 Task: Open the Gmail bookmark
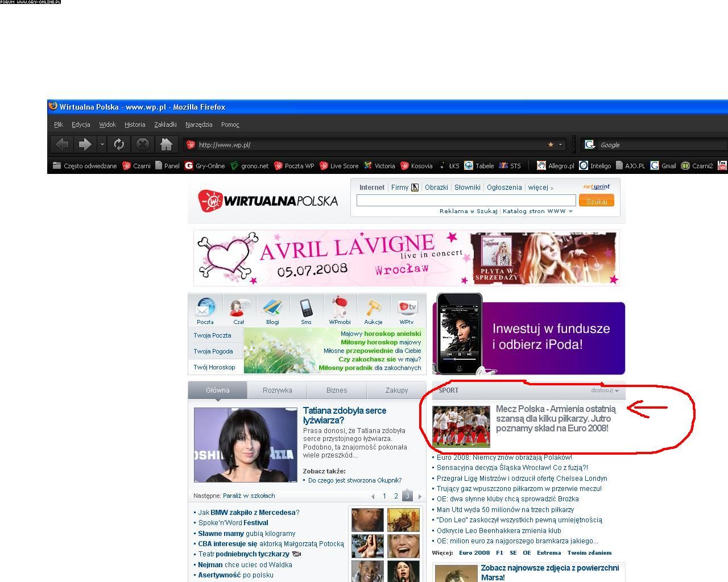coord(663,166)
